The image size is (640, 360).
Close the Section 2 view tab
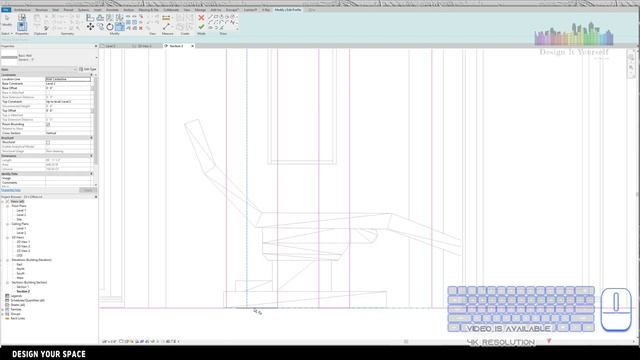point(193,46)
